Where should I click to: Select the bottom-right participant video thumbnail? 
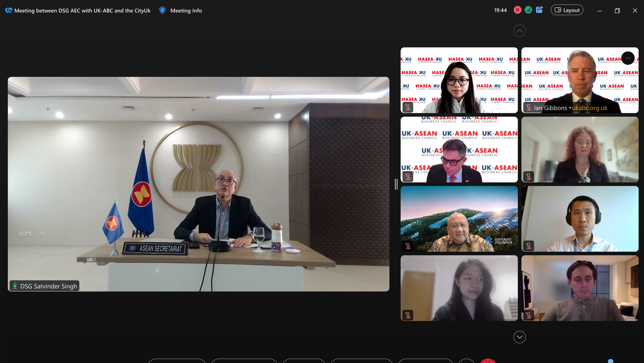[580, 288]
